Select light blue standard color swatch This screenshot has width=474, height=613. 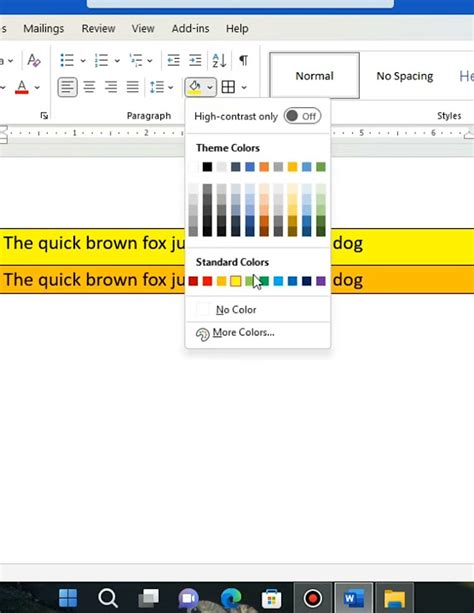[278, 281]
